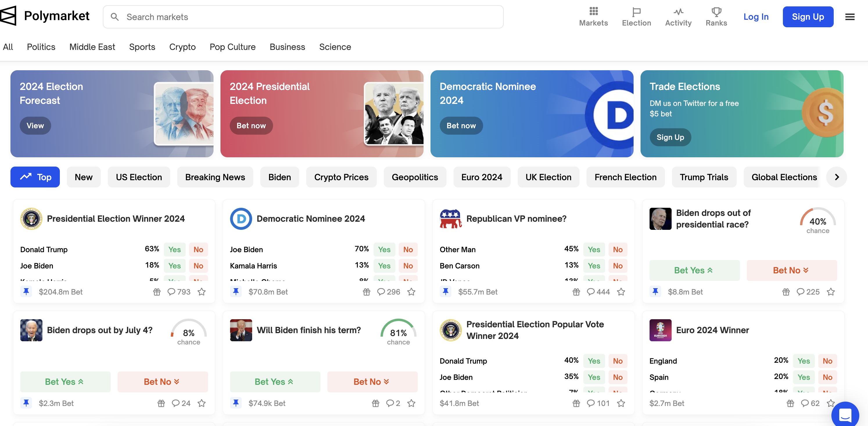868x426 pixels.
Task: Click pin icon on Republican VP nominee card
Action: pyautogui.click(x=446, y=291)
